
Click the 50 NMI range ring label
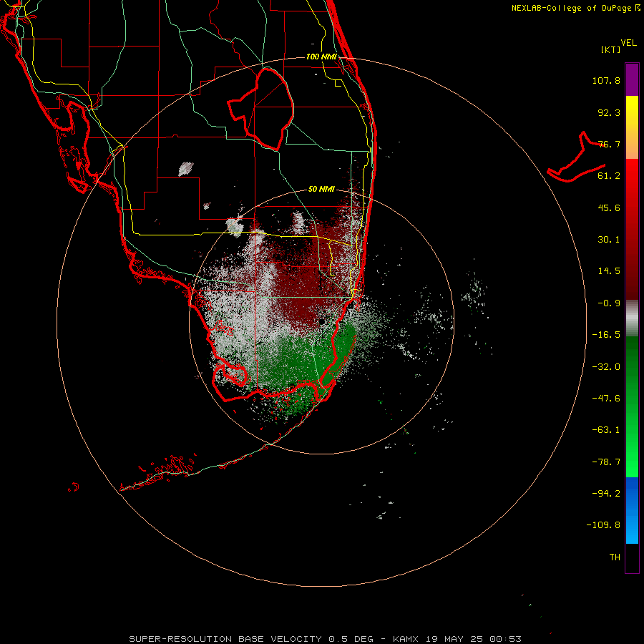(321, 189)
